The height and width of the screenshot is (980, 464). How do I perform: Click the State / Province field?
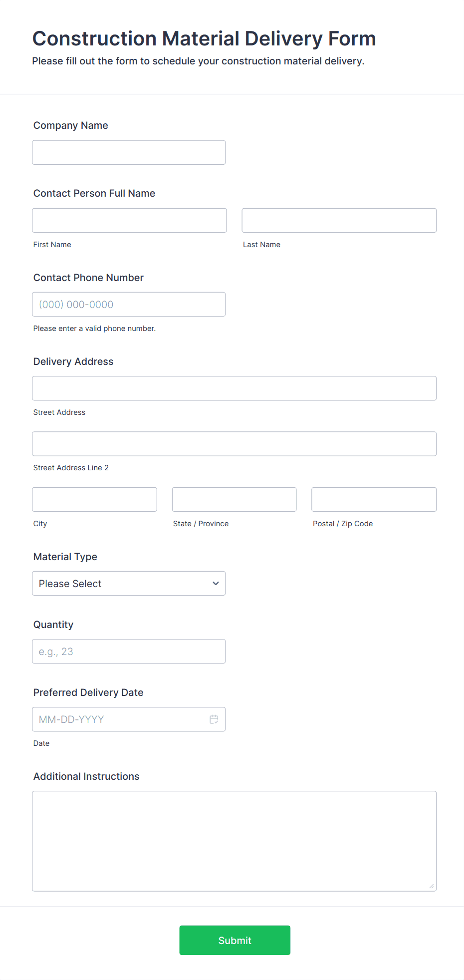[x=234, y=500]
